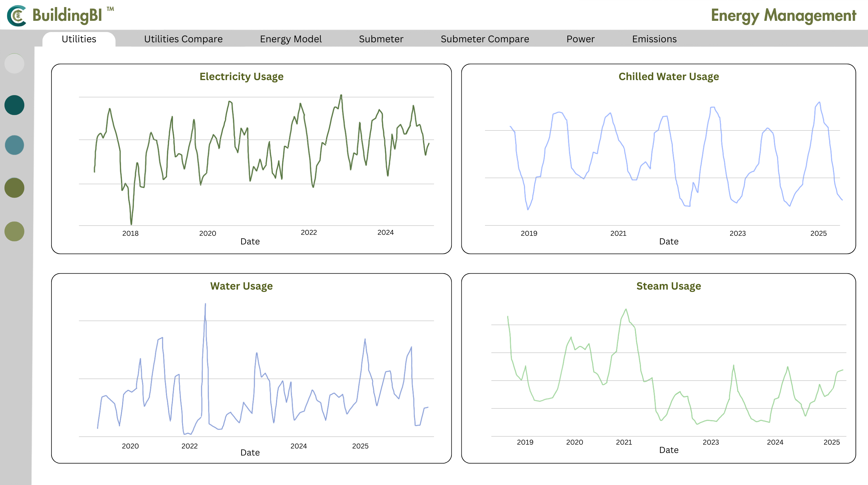The image size is (868, 485).
Task: Open the Submeter Compare tab
Action: point(484,39)
